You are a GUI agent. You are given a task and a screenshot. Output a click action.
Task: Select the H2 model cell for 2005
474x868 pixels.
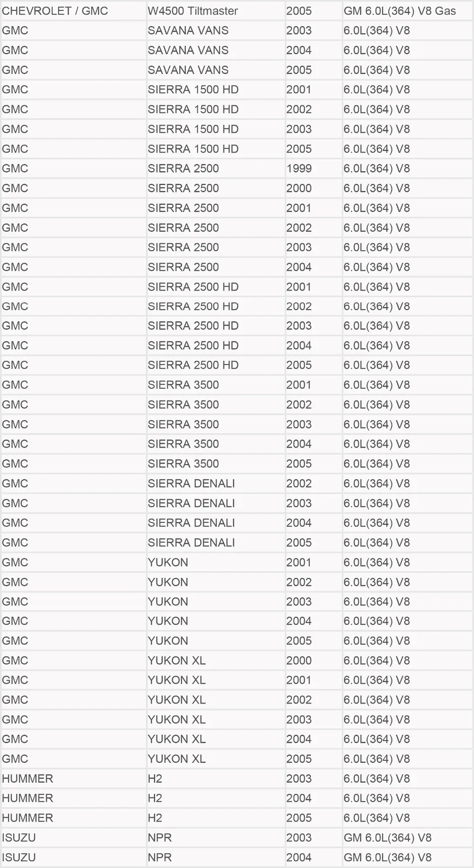tap(216, 818)
